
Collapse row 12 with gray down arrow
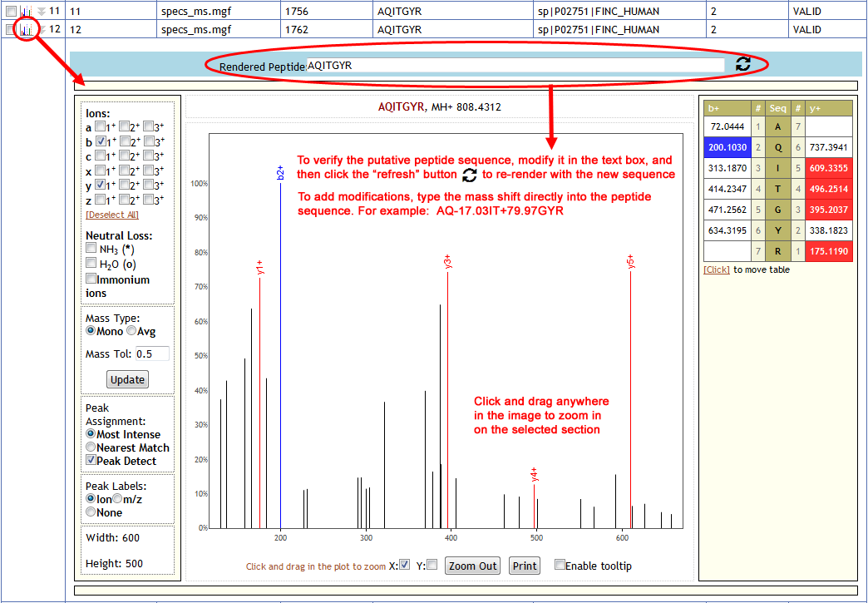(x=42, y=30)
